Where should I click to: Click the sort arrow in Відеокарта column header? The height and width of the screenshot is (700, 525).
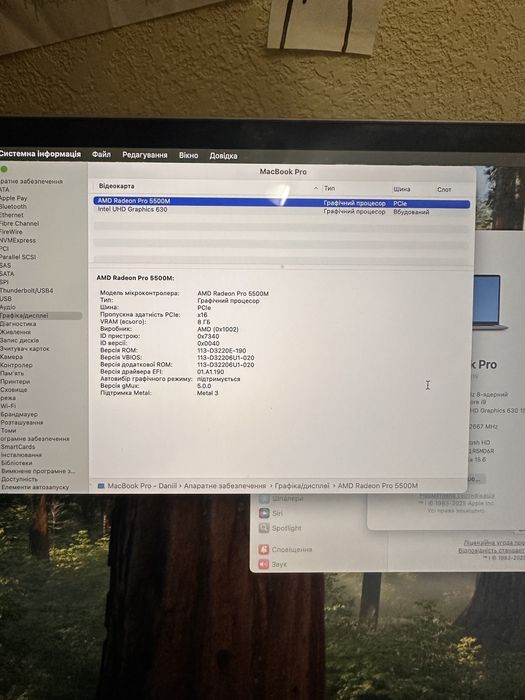coord(316,188)
